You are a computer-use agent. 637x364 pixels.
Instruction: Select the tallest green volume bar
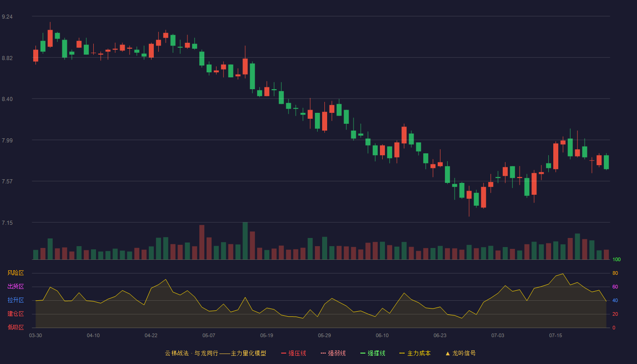tap(245, 241)
